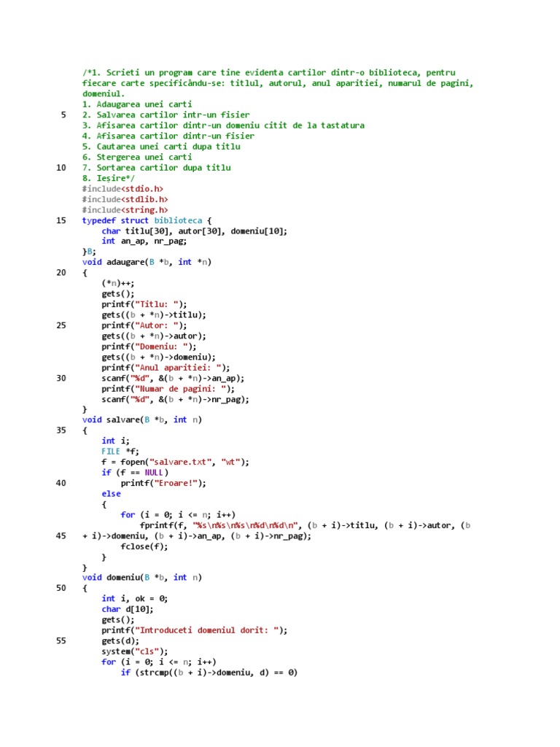
Task: Click the #include<stdio.h> line
Action: click(x=122, y=189)
